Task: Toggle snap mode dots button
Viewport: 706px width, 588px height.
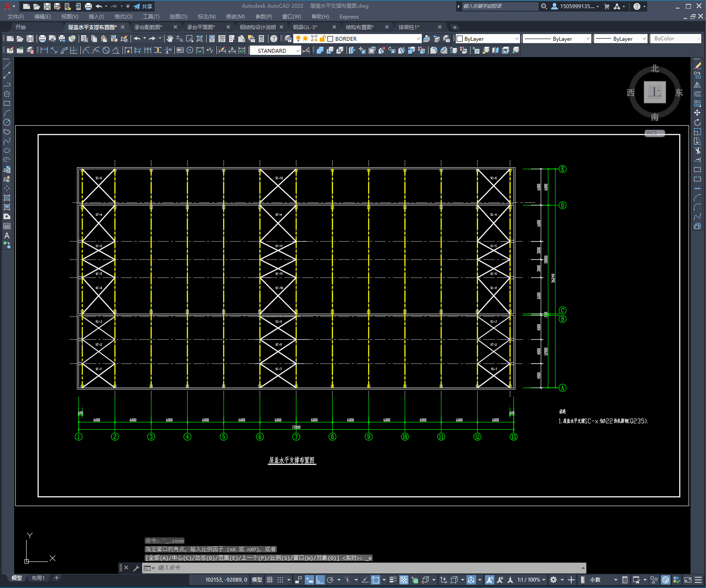Action: click(x=280, y=580)
